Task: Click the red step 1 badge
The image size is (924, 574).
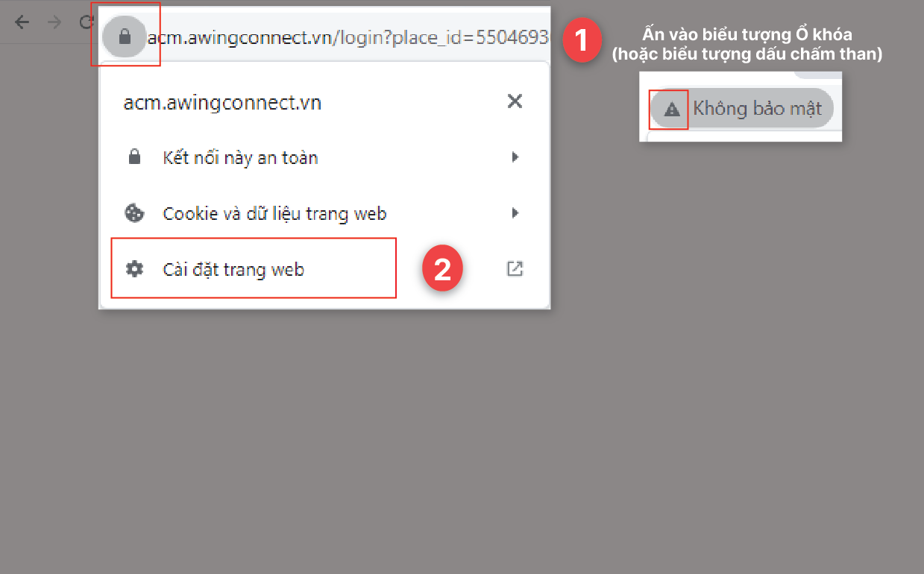Action: [582, 42]
